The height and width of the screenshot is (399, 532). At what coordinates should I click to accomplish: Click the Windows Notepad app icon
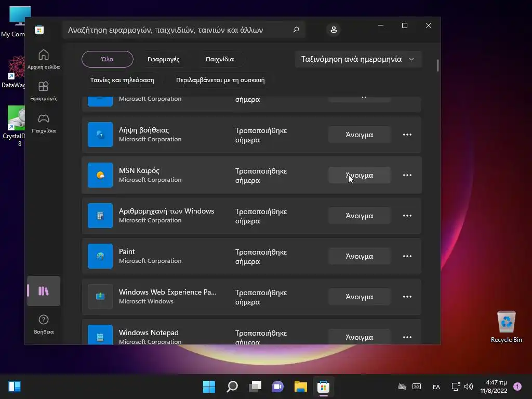pos(100,335)
